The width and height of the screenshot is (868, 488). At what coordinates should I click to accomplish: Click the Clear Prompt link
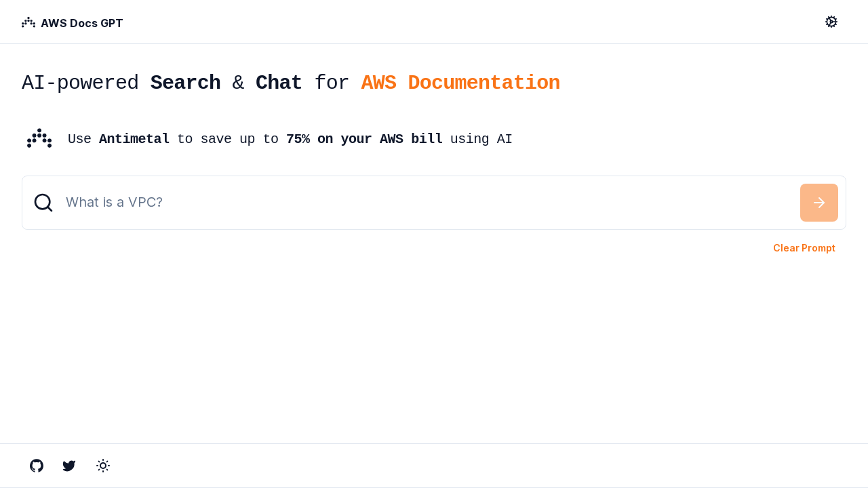pyautogui.click(x=804, y=247)
